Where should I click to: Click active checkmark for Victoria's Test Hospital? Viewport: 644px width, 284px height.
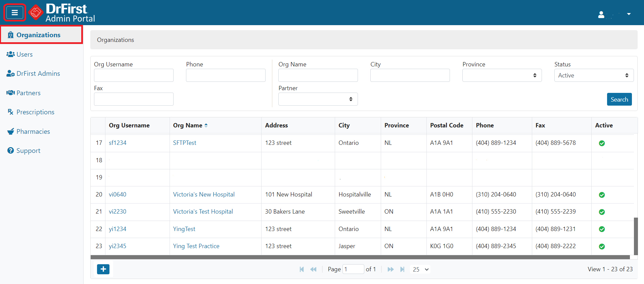(602, 212)
